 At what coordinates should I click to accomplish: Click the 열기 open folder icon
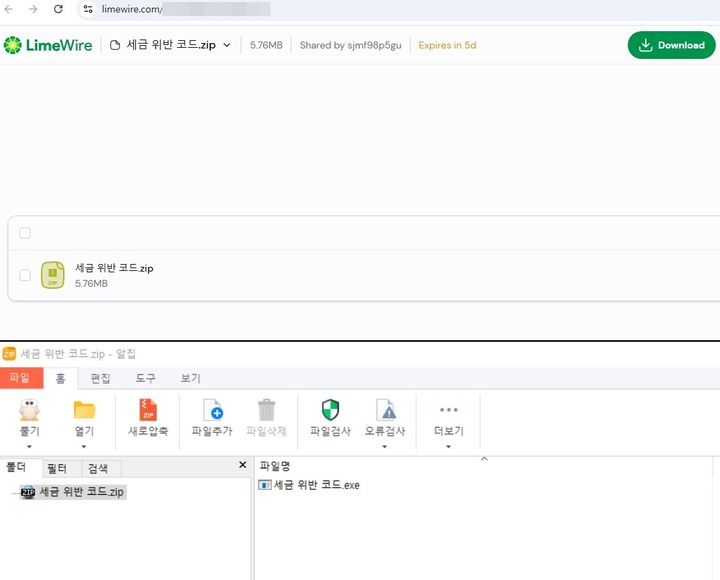coord(84,410)
